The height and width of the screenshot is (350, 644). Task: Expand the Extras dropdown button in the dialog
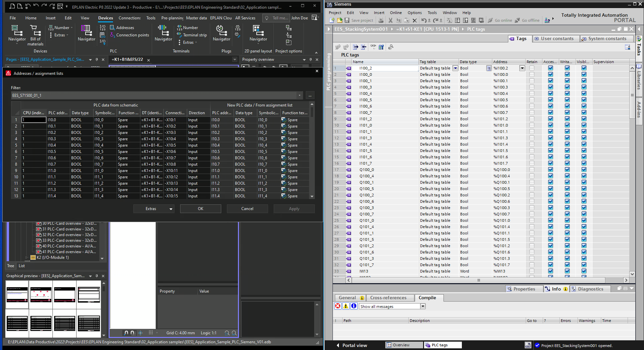click(171, 209)
